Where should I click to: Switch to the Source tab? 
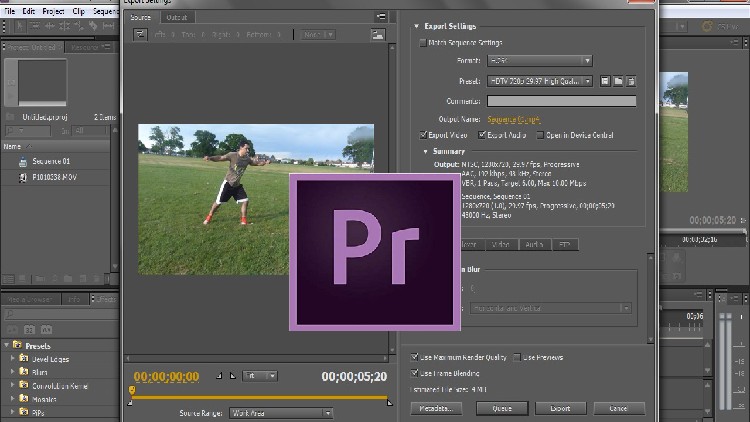141,17
